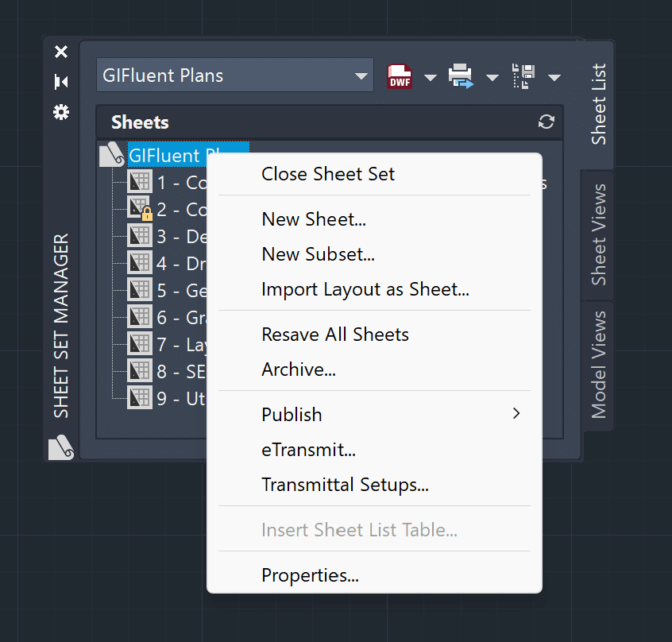Toggle the auto-hide pin on the palette
This screenshot has width=672, height=642.
click(x=61, y=82)
